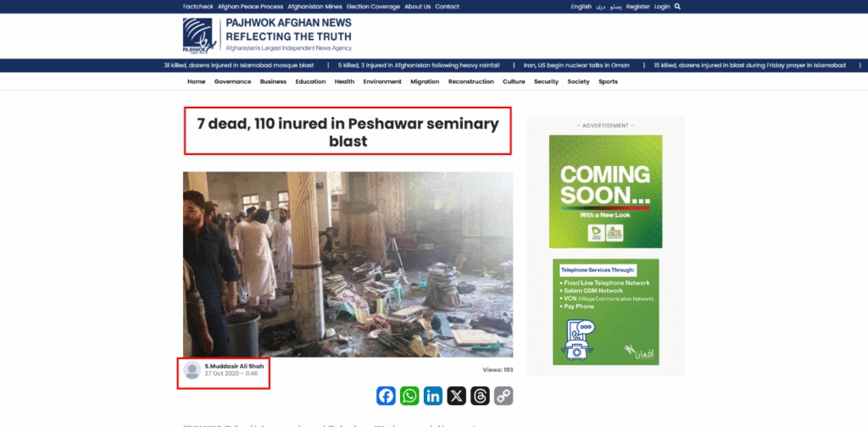Click the Login link

click(x=662, y=7)
